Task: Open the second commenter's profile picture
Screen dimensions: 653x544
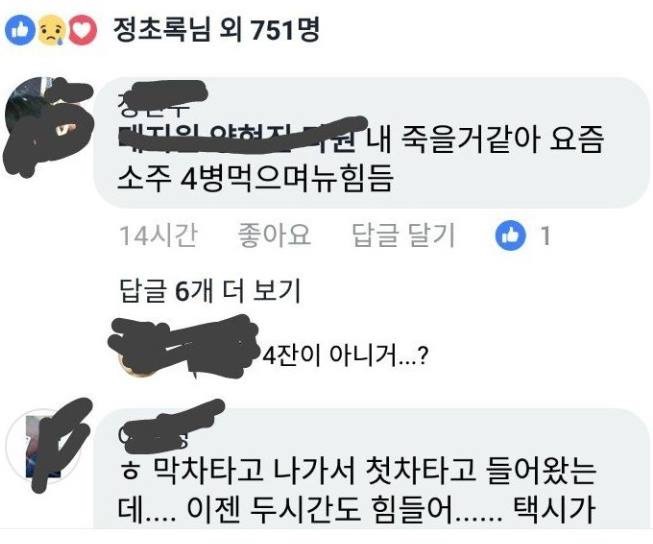Action: pyautogui.click(x=46, y=446)
